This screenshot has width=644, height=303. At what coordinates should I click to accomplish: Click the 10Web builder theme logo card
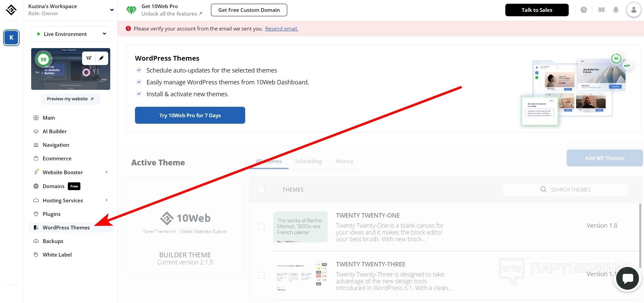coord(185,226)
